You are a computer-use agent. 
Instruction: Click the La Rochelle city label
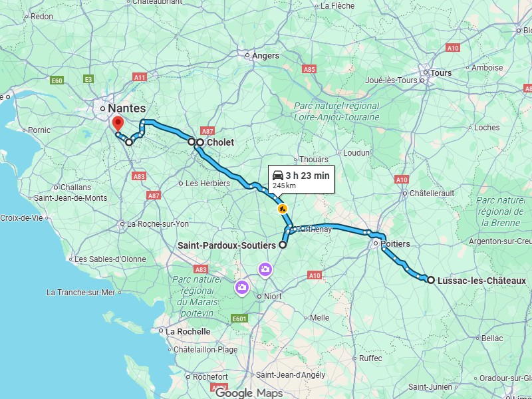pyautogui.click(x=188, y=331)
